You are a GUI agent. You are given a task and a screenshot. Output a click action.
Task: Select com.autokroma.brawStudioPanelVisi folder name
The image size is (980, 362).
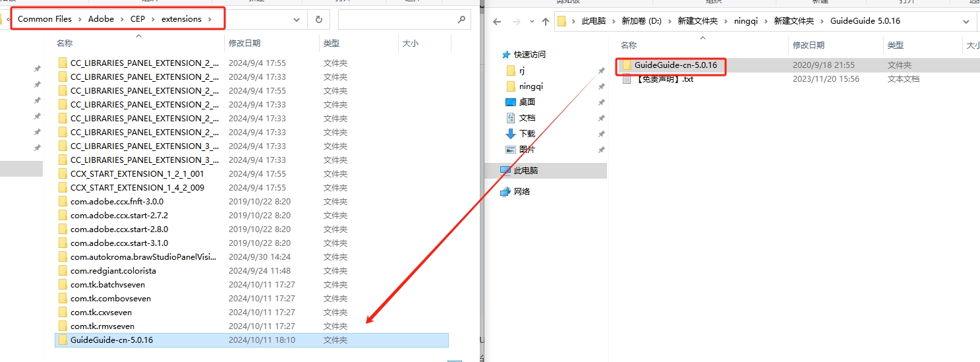(144, 257)
